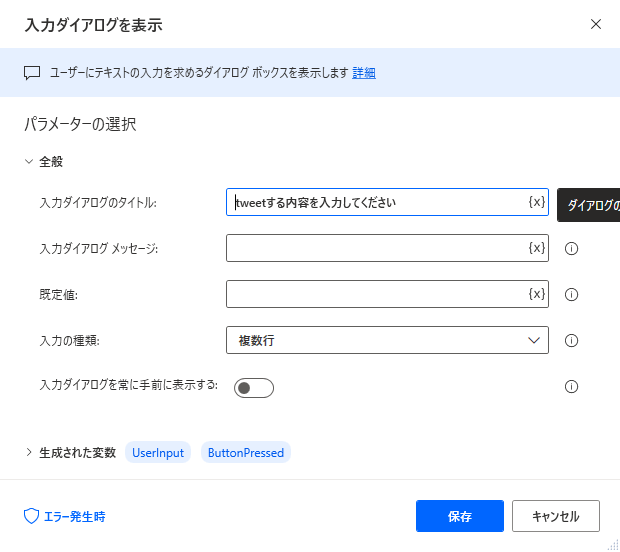The height and width of the screenshot is (552, 620).
Task: Click the variable picker in dialog message field
Action: point(537,248)
